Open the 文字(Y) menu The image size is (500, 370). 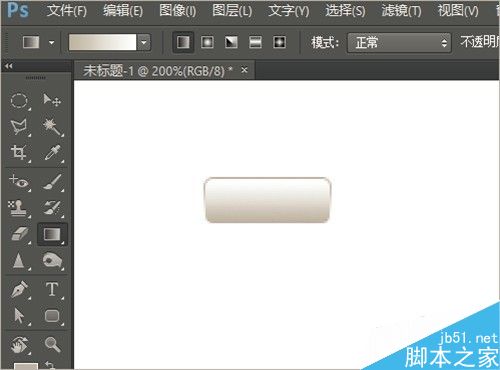tap(289, 11)
